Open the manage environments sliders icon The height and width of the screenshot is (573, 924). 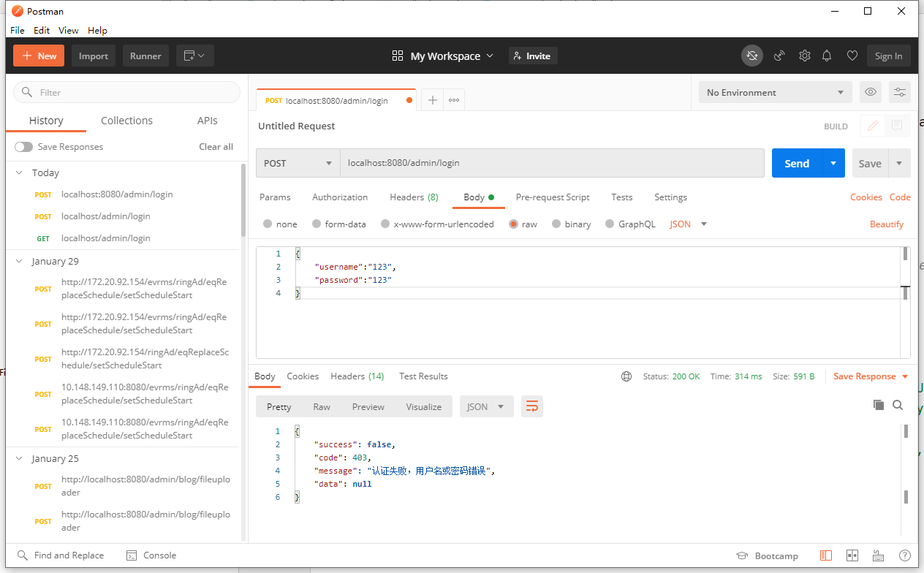point(900,92)
